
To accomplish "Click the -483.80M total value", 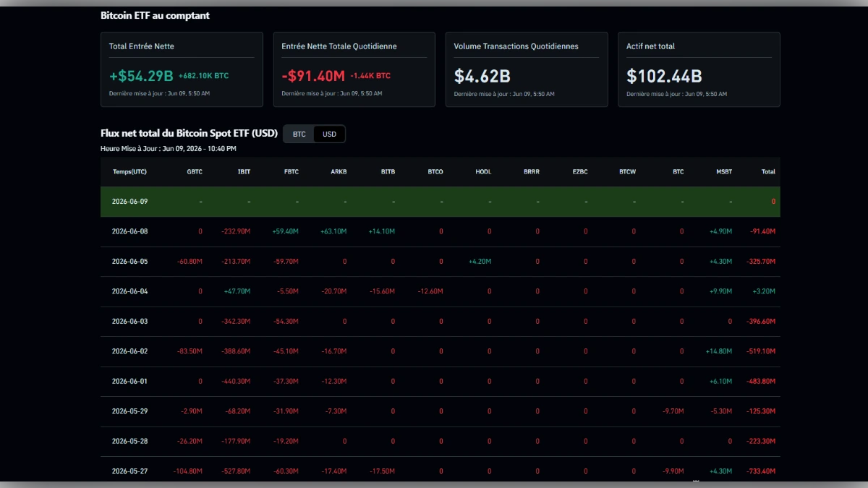I will click(x=761, y=381).
